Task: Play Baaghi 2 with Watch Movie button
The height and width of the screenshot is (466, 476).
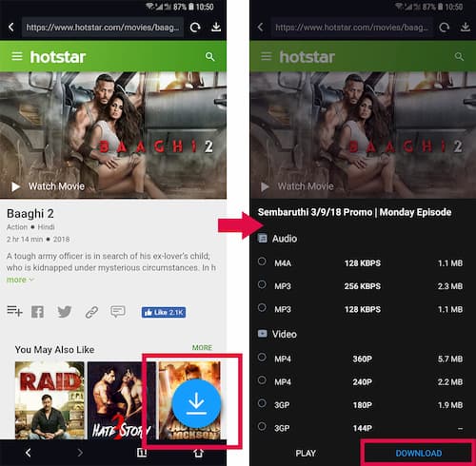Action: click(x=48, y=186)
